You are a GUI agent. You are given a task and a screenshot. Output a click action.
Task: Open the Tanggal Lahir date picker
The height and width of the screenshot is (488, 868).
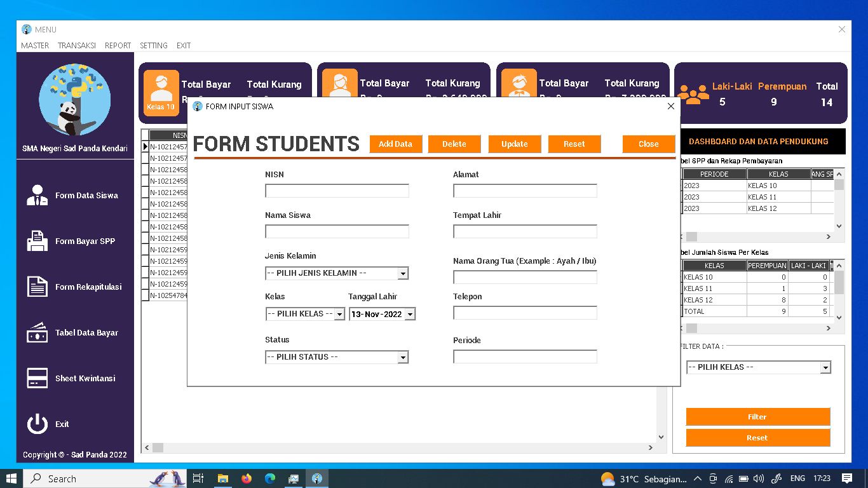tap(410, 314)
